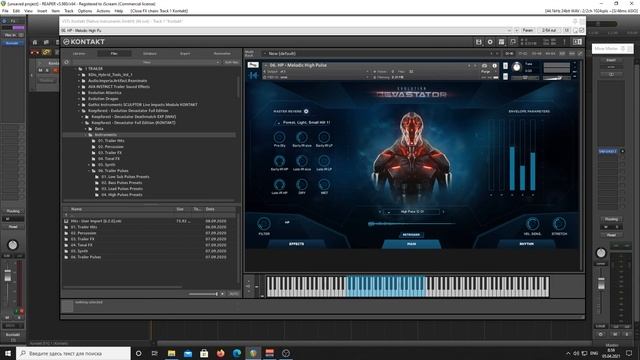
Task: Open RHYTHM page in Devastator
Action: coord(527,244)
